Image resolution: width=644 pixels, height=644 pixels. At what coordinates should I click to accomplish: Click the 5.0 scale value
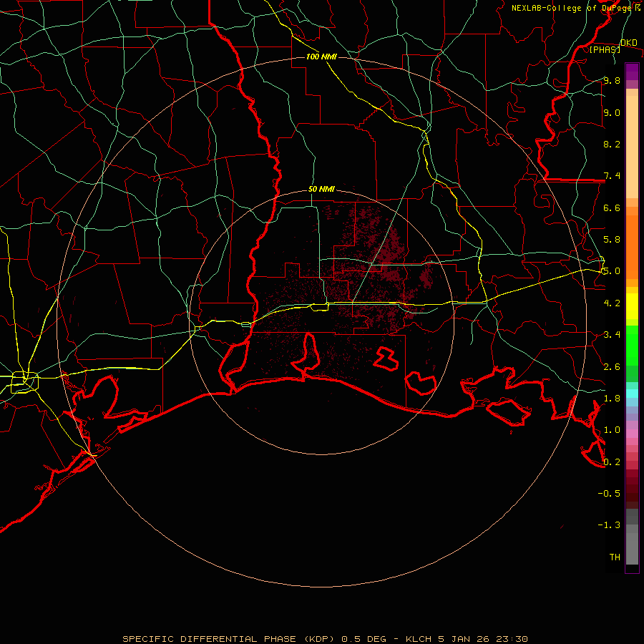pos(612,271)
